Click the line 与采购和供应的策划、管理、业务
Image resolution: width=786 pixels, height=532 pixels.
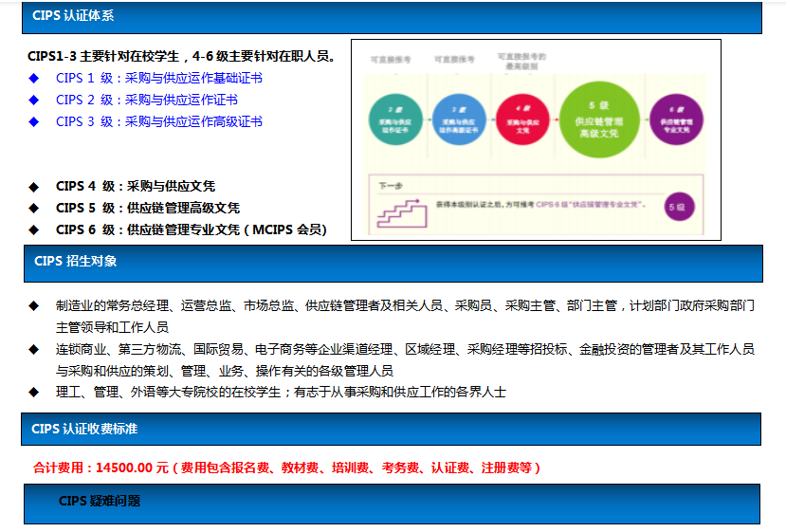pos(224,371)
